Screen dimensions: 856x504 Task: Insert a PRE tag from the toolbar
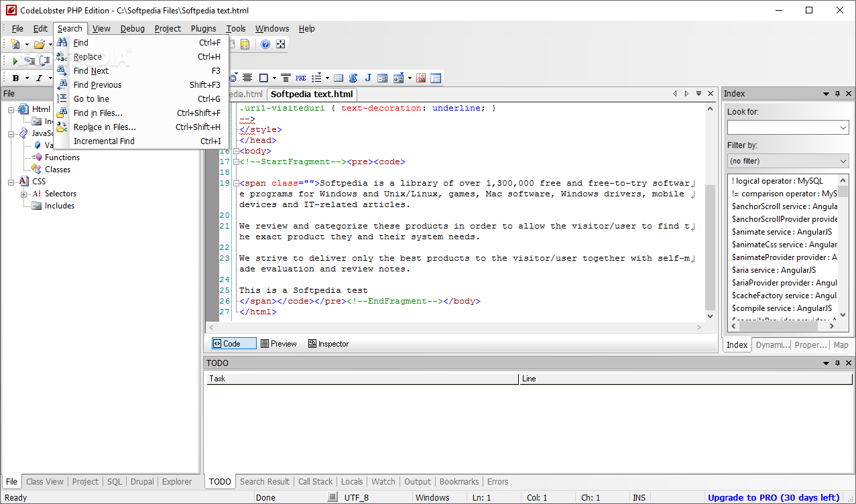[x=300, y=78]
